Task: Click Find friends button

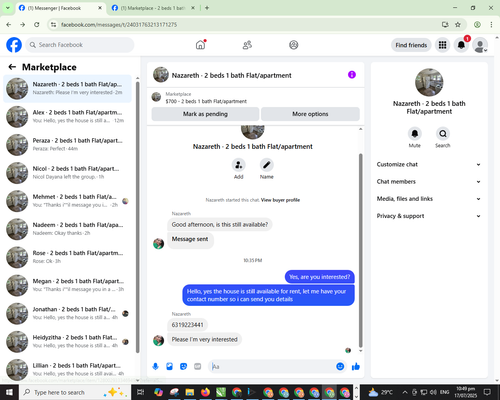Action: (411, 45)
